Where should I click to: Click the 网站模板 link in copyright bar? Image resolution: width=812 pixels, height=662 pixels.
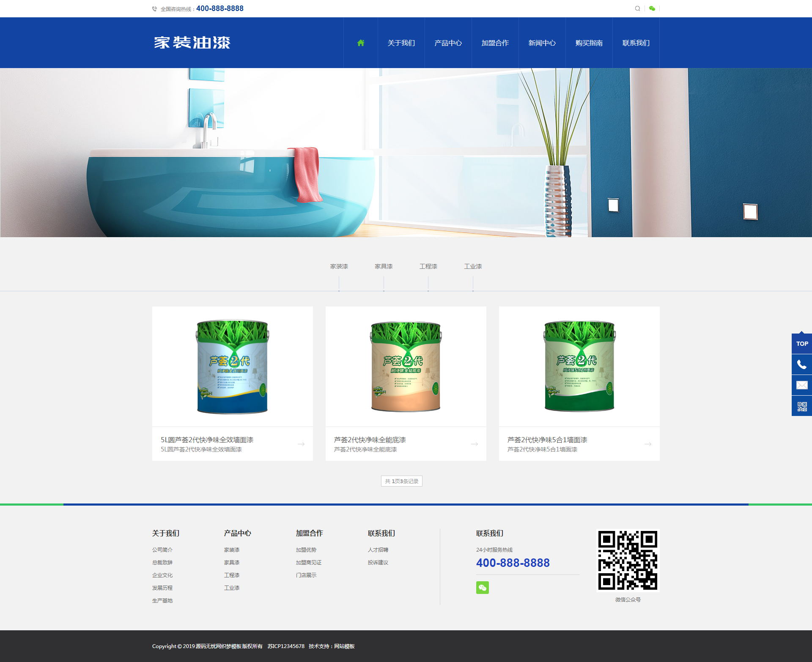point(344,646)
